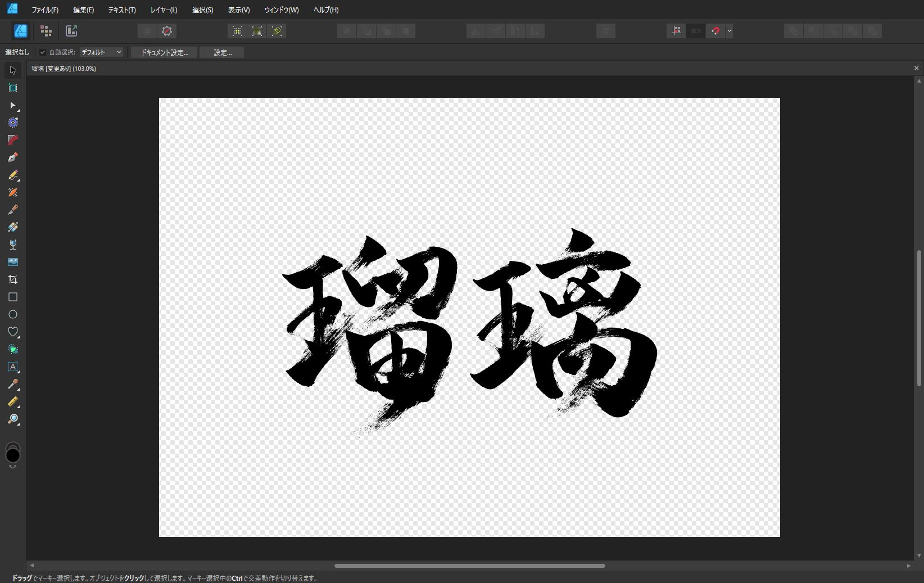The width and height of the screenshot is (924, 583).
Task: Toggle the red magnet snapping button
Action: point(715,31)
